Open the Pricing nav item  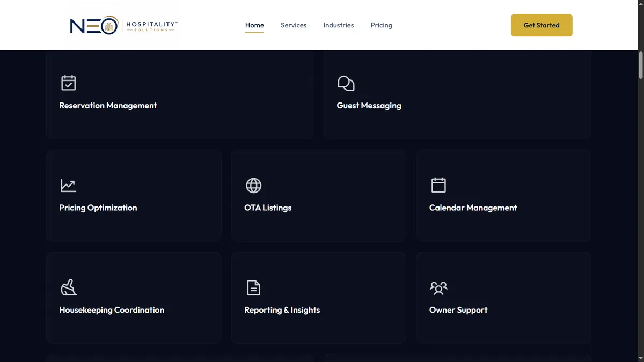point(382,25)
